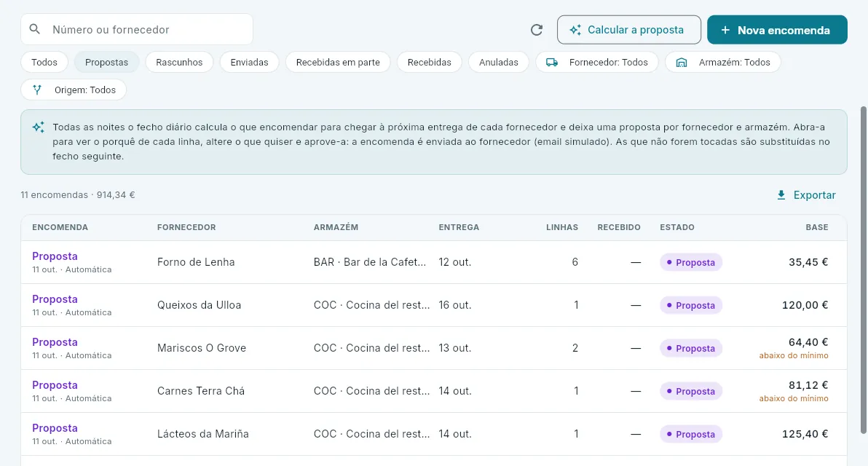This screenshot has height=466, width=868.
Task: Click the branch icon in the Origem filter
Action: pos(37,90)
